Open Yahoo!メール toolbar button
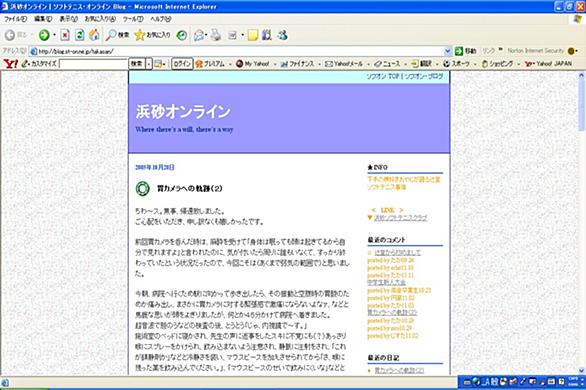Screen dimensions: 586x390 [x=344, y=64]
